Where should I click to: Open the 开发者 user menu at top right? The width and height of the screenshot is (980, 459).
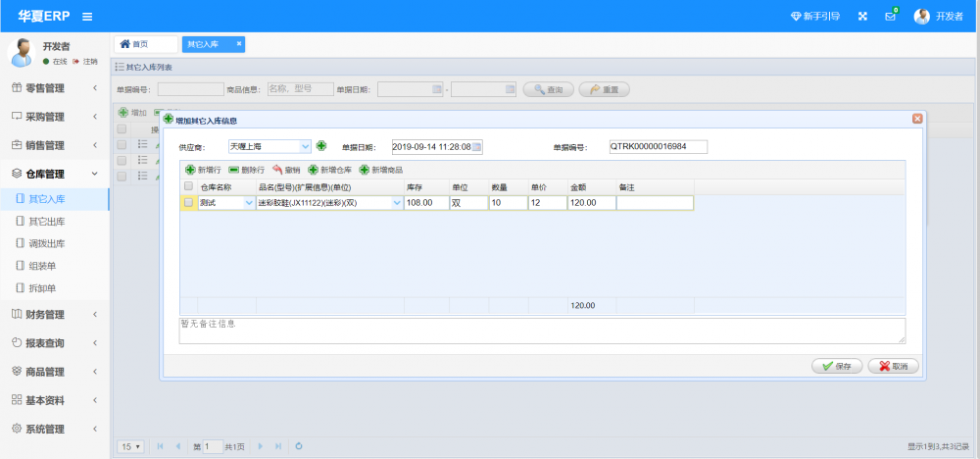[x=938, y=17]
